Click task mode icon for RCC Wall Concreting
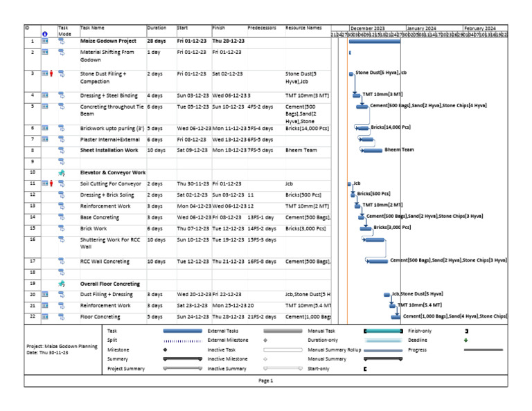Viewport: 532px width, 411px height. [62, 261]
